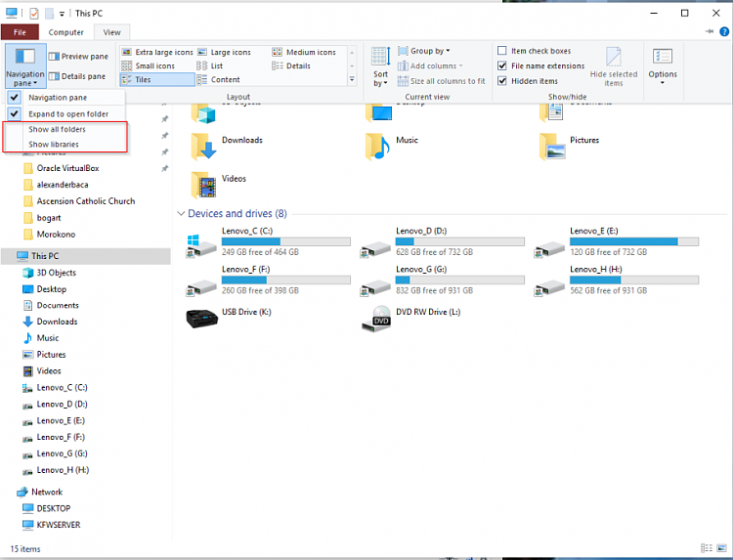Image resolution: width=733 pixels, height=560 pixels.
Task: Click Lenovo_E (E:) capacity bar
Action: click(634, 241)
